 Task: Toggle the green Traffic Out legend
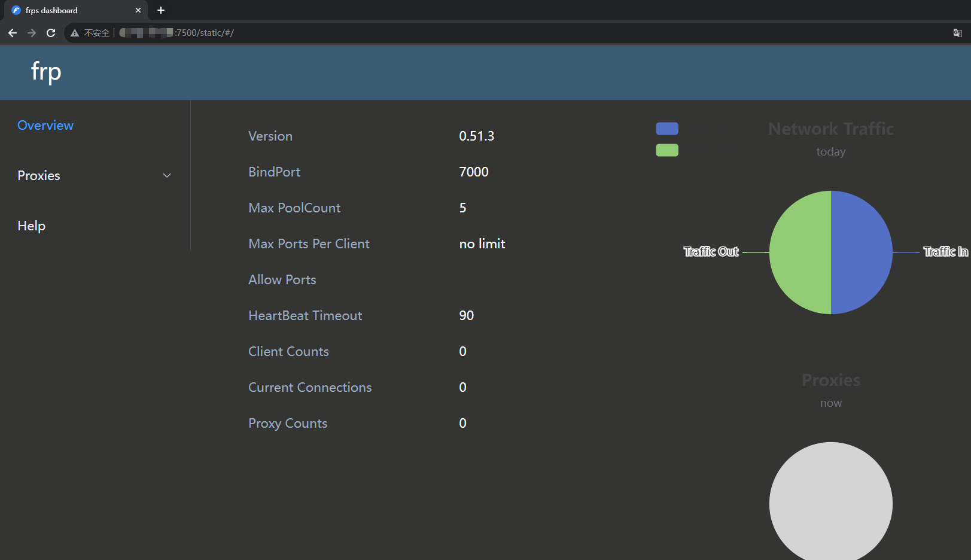[667, 150]
